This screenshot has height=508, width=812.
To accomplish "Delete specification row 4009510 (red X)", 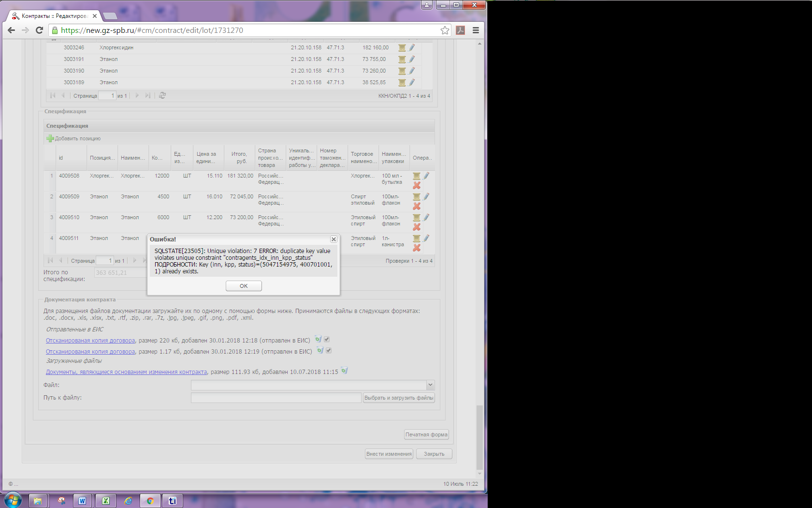I will [417, 227].
